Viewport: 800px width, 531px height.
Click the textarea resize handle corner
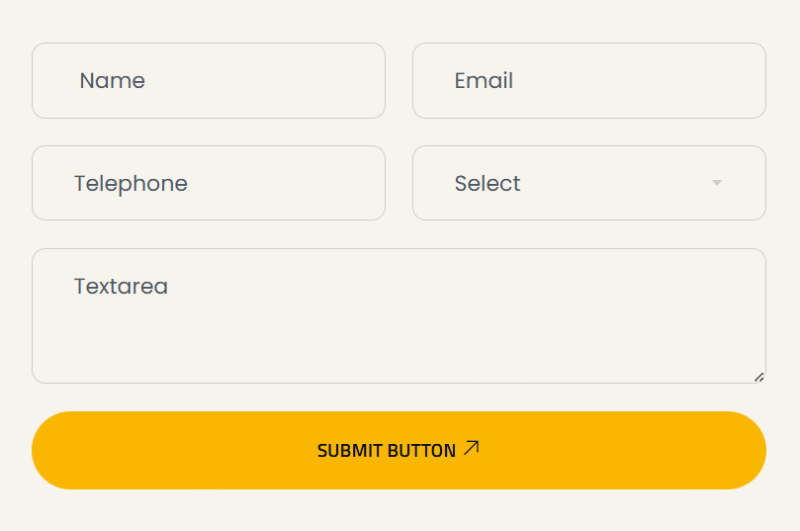pyautogui.click(x=759, y=377)
